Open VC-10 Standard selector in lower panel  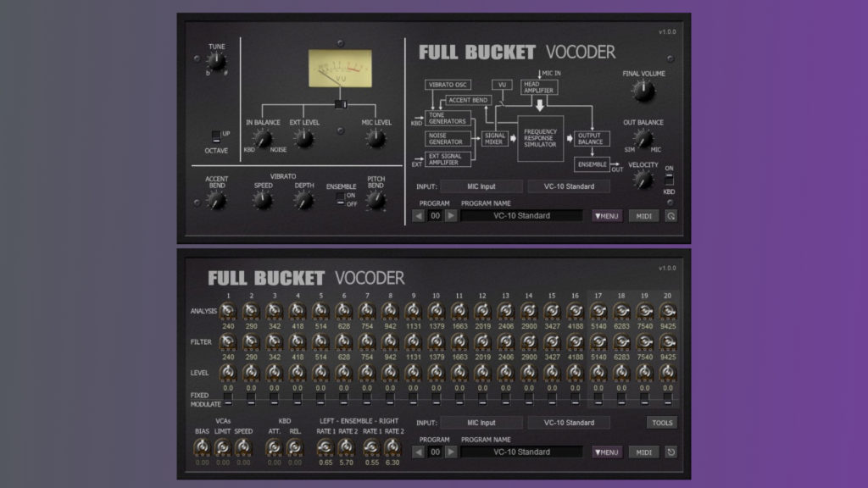point(569,423)
